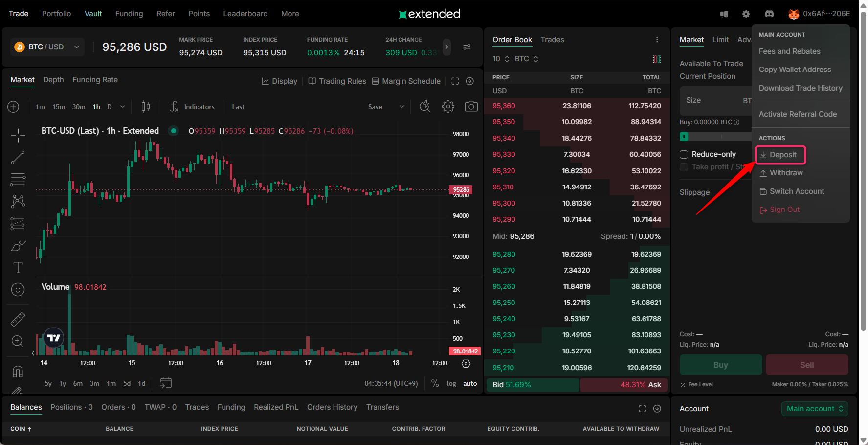Click the fullscreen chart icon
This screenshot has height=445, width=868.
click(455, 81)
